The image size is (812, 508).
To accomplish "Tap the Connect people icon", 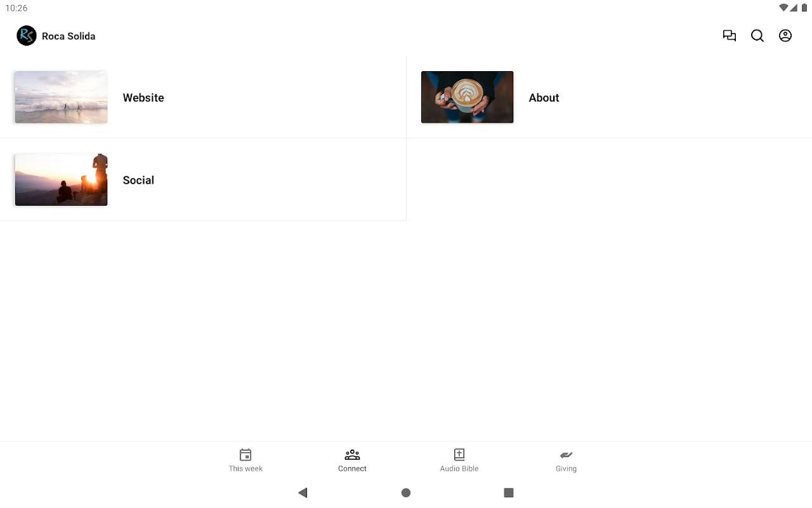I will pyautogui.click(x=352, y=455).
